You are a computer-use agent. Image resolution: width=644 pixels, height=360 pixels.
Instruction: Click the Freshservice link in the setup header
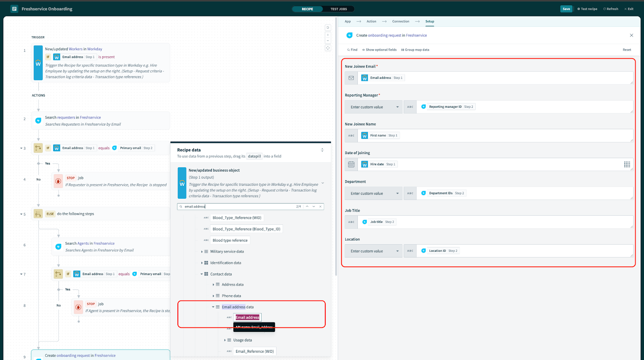click(416, 35)
